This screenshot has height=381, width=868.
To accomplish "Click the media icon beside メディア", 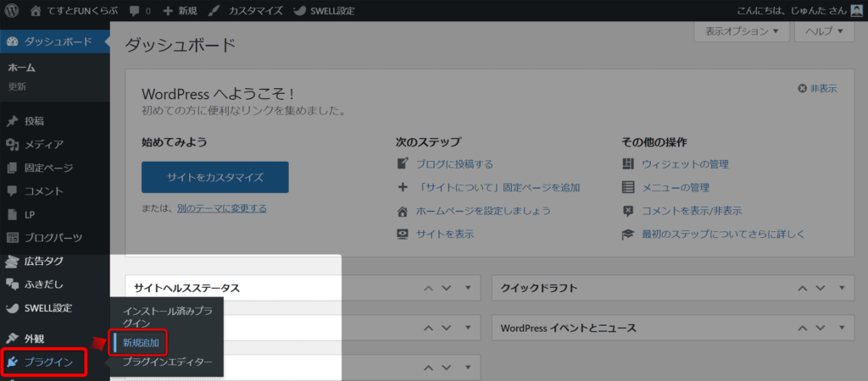I will [12, 145].
